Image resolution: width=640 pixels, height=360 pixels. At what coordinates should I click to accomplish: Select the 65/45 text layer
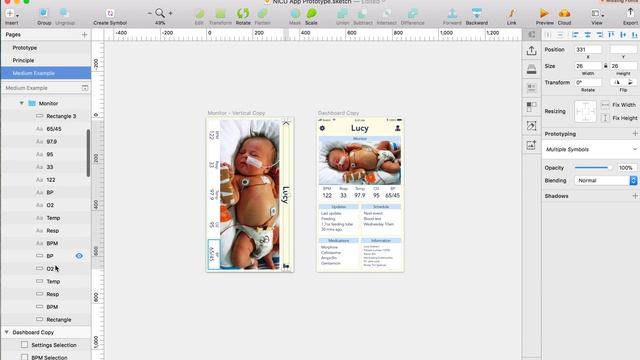(x=46, y=129)
